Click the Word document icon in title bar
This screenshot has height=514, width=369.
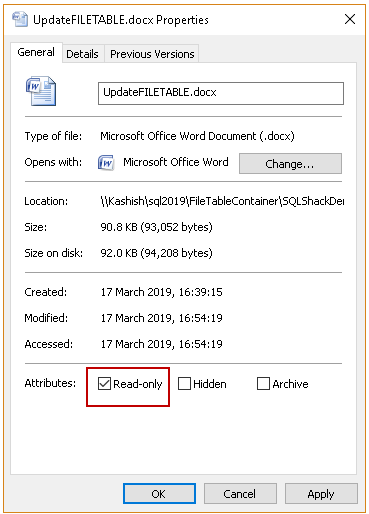20,19
